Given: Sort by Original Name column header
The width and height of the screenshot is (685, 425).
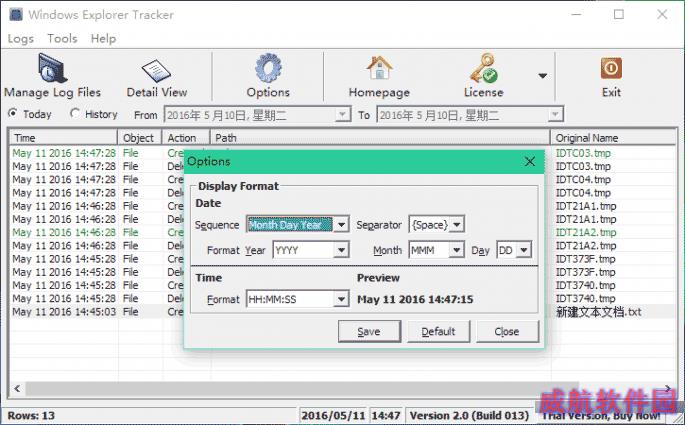Looking at the screenshot, I should (613, 138).
